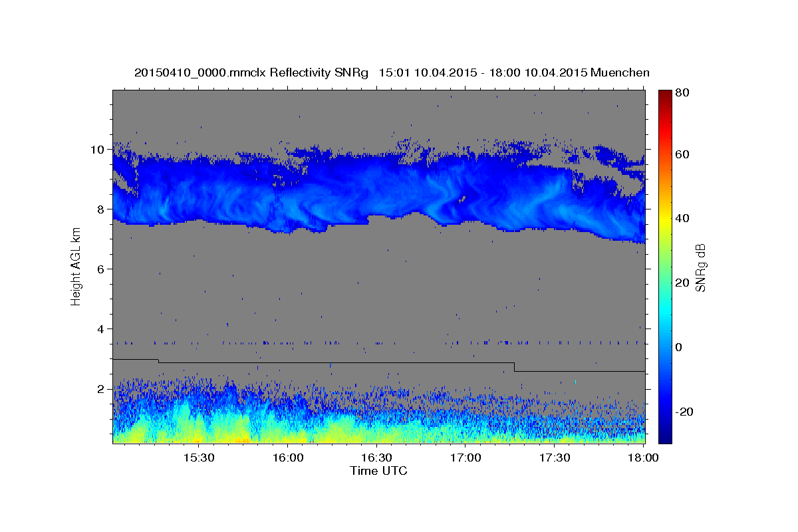Click the 16:00 time tick label

287,458
